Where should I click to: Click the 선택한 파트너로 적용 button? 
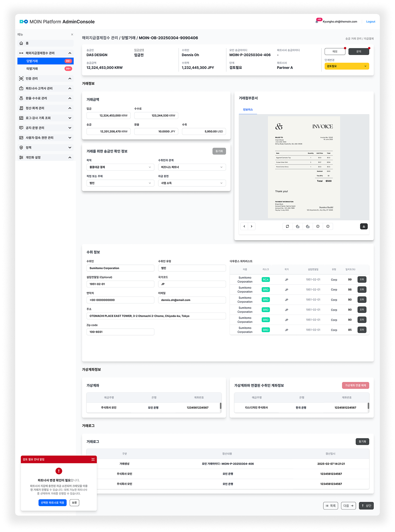(x=53, y=503)
